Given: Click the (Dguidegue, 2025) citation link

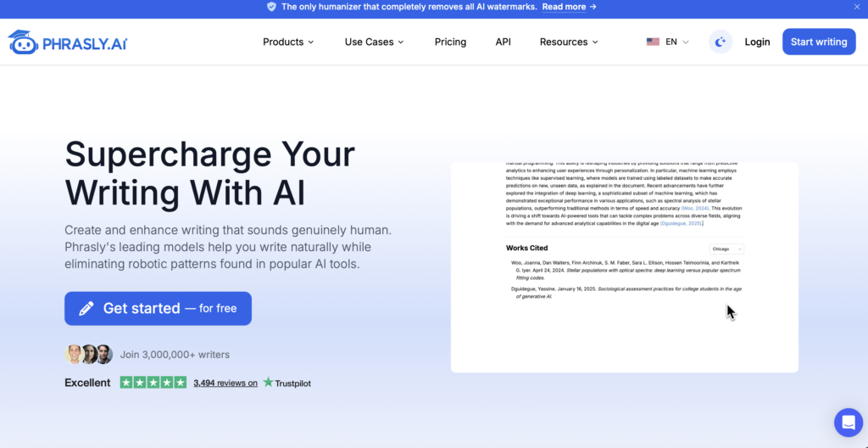Looking at the screenshot, I should (x=682, y=223).
